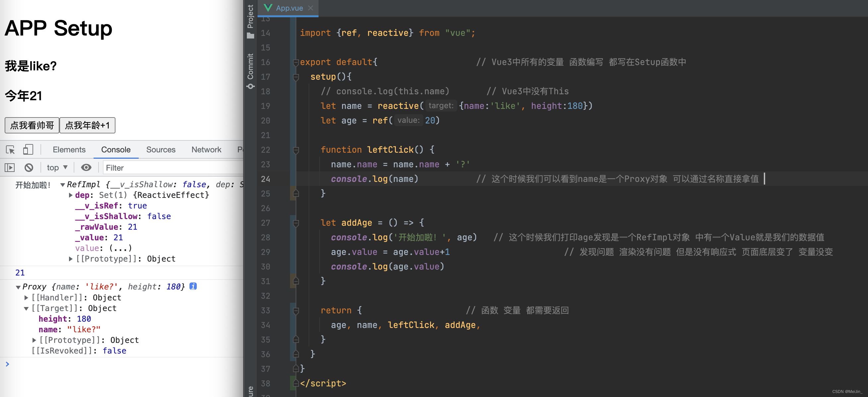Click the 点我年龄+1 button
The width and height of the screenshot is (868, 397).
click(87, 125)
